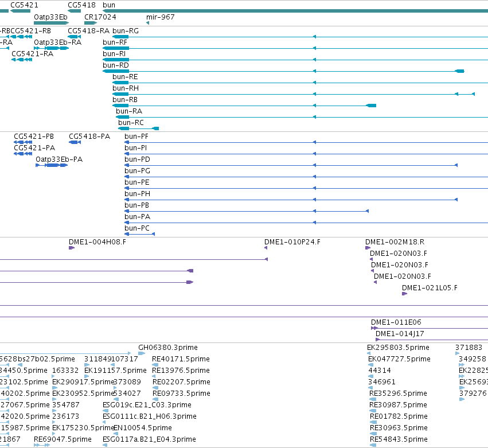Select the DME1-010P24.F clone label
Image resolution: width=488 pixels, height=448 pixels.
coord(292,242)
